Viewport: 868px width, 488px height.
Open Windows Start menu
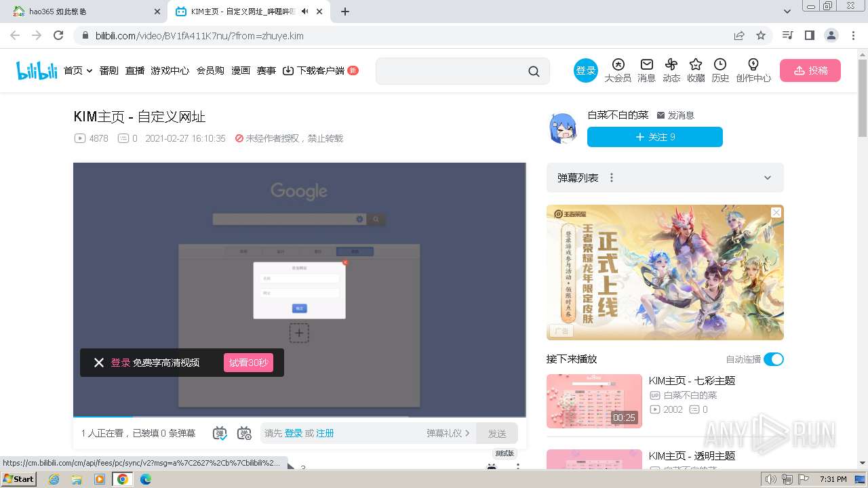click(x=18, y=479)
